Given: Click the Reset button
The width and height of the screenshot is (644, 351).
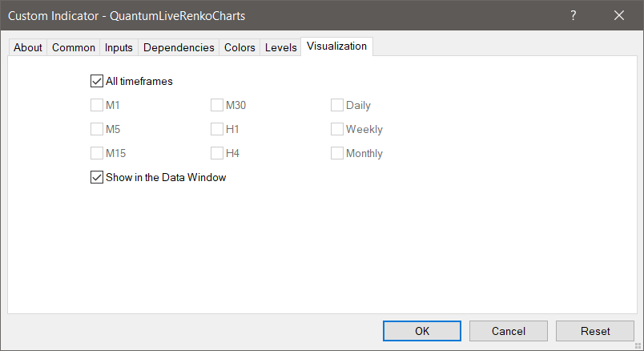Looking at the screenshot, I should point(595,331).
